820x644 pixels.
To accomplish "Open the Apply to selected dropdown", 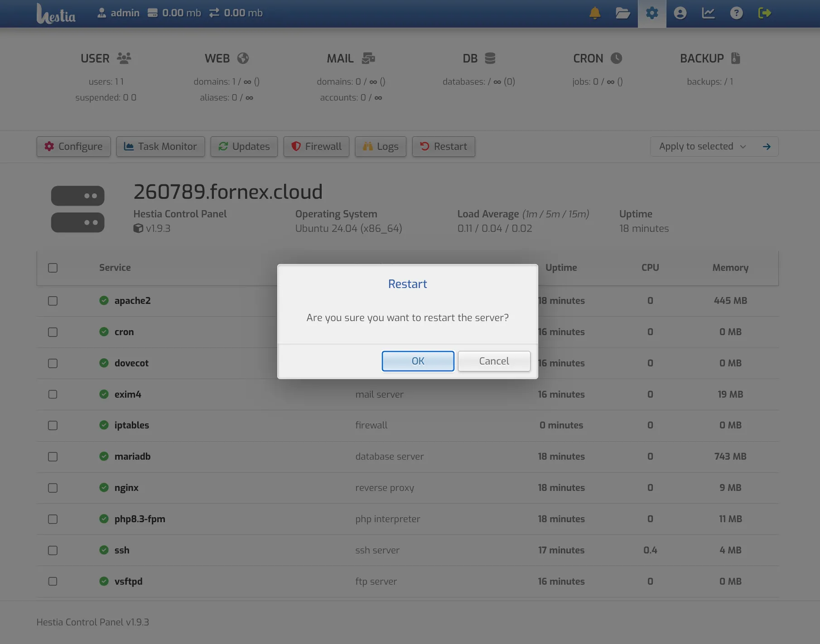I will (702, 146).
